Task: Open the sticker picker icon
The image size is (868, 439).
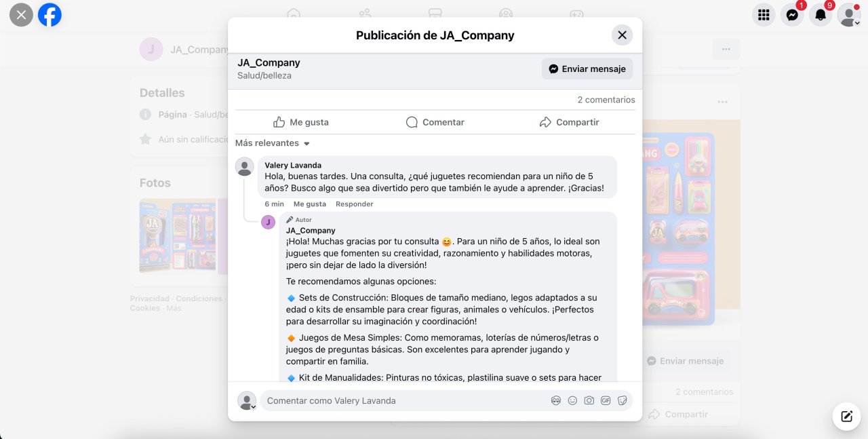Action: 622,401
